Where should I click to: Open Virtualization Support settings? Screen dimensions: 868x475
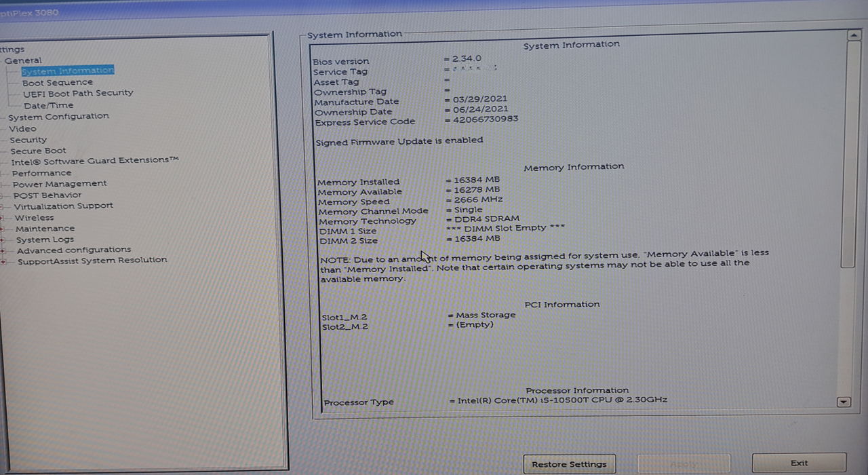(x=64, y=206)
